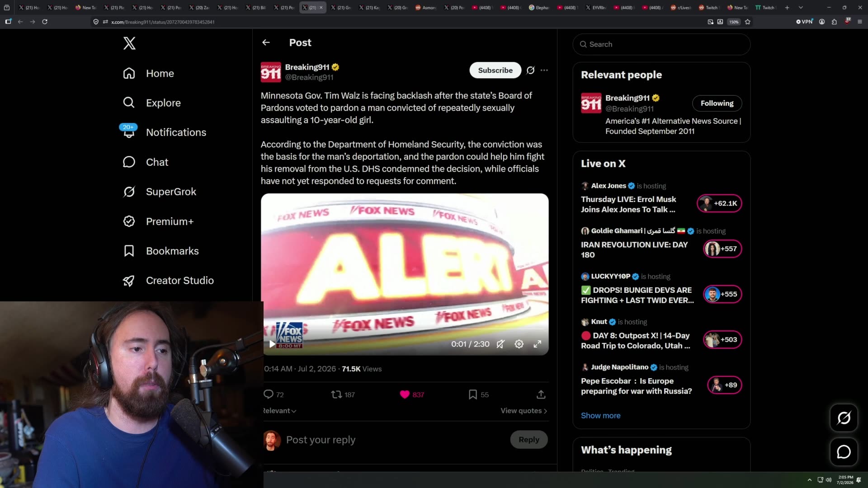
Task: Open the Premium+ page
Action: (x=158, y=221)
